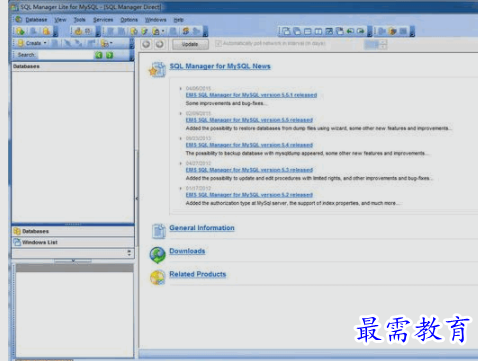This screenshot has height=361, width=478.
Task: Open the Related Products link
Action: pyautogui.click(x=197, y=274)
